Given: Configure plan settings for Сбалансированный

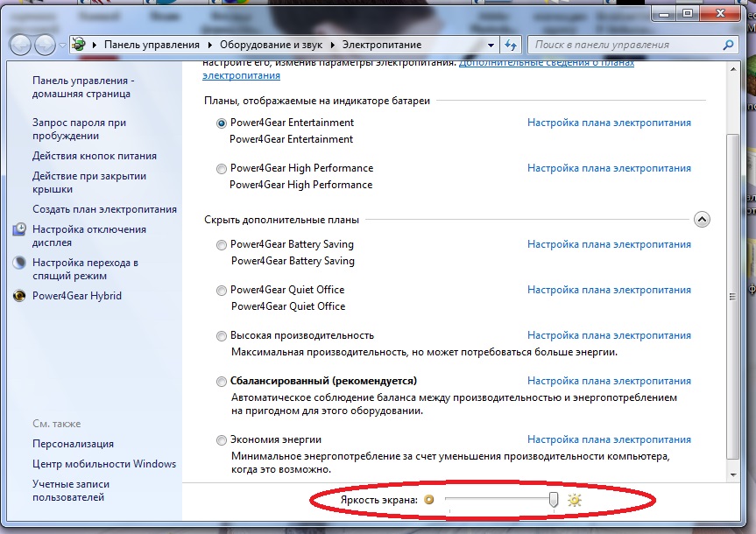Looking at the screenshot, I should (x=609, y=381).
